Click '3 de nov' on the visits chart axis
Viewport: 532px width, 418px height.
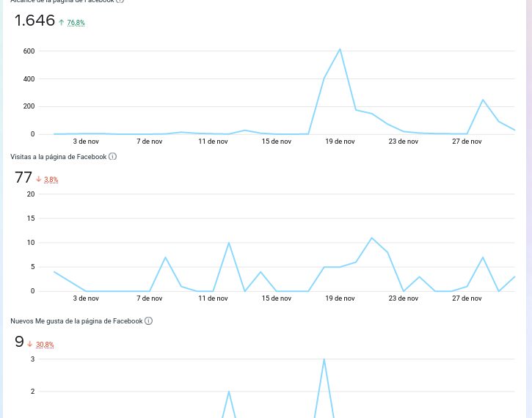point(86,298)
